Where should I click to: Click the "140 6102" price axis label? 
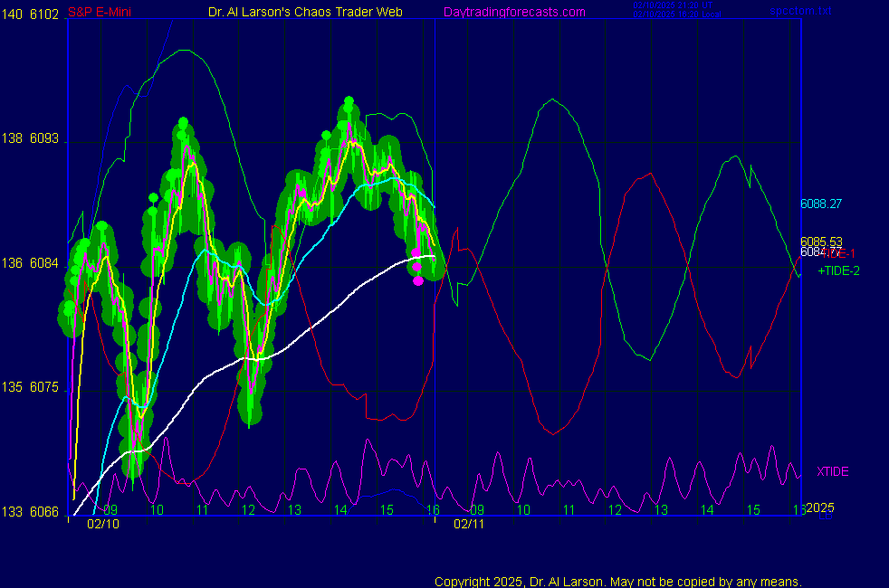[30, 14]
